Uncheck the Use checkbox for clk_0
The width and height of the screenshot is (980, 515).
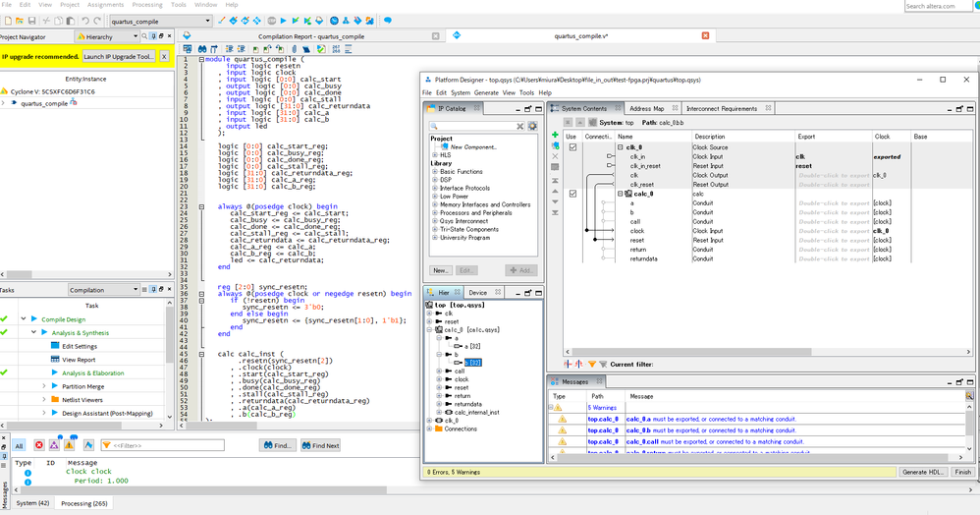[x=572, y=147]
